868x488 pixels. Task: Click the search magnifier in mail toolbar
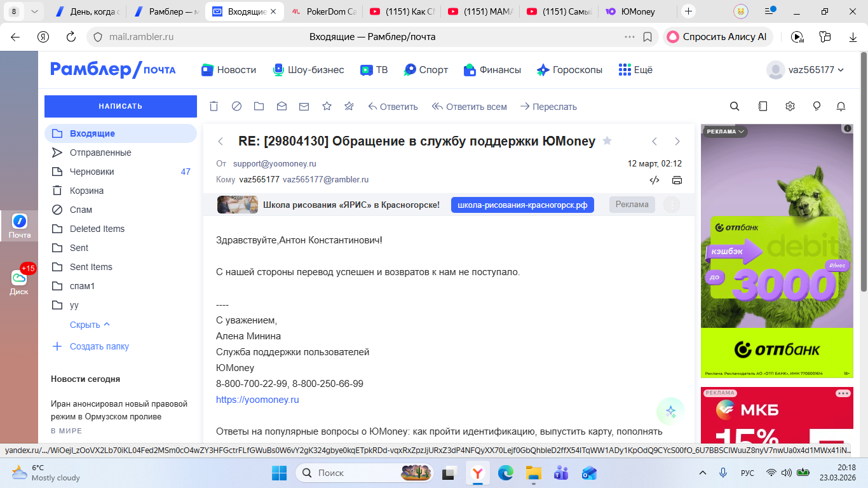point(735,107)
